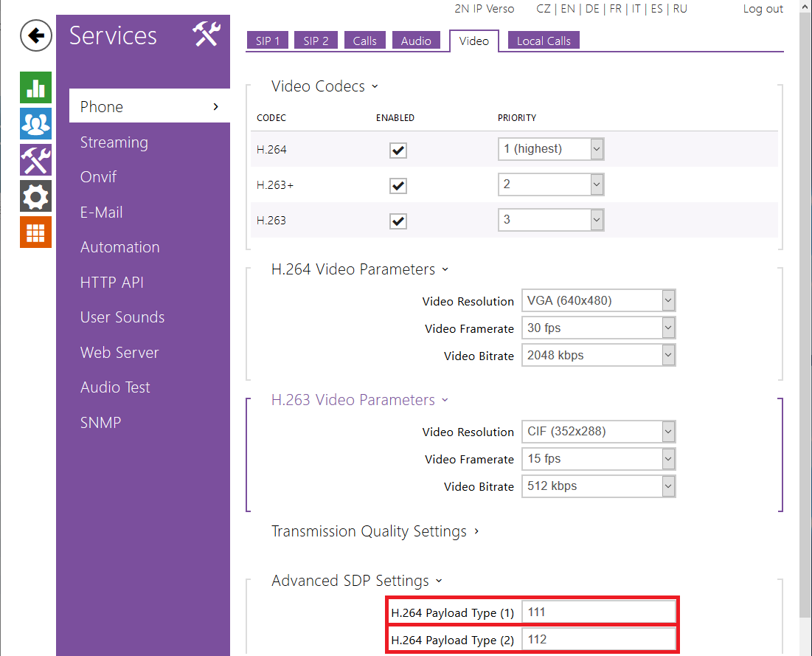Open the H.264 priority dropdown
This screenshot has width=812, height=656.
[x=550, y=149]
